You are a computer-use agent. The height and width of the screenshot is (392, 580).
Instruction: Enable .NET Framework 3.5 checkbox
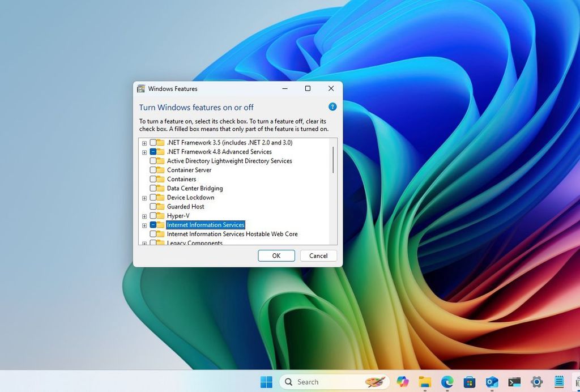click(153, 143)
